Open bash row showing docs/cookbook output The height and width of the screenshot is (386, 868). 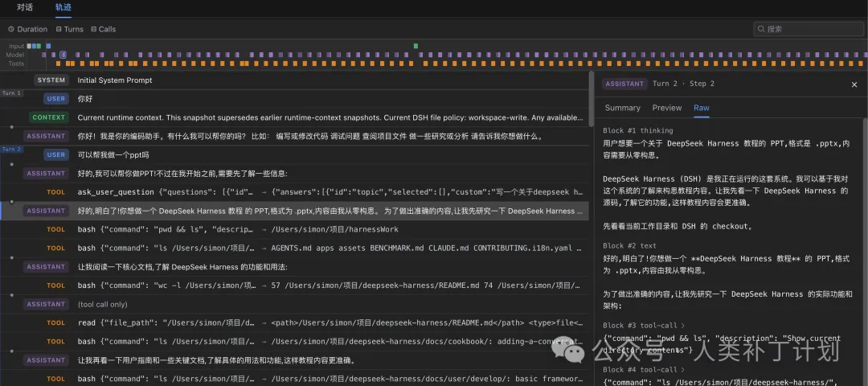coord(294,341)
